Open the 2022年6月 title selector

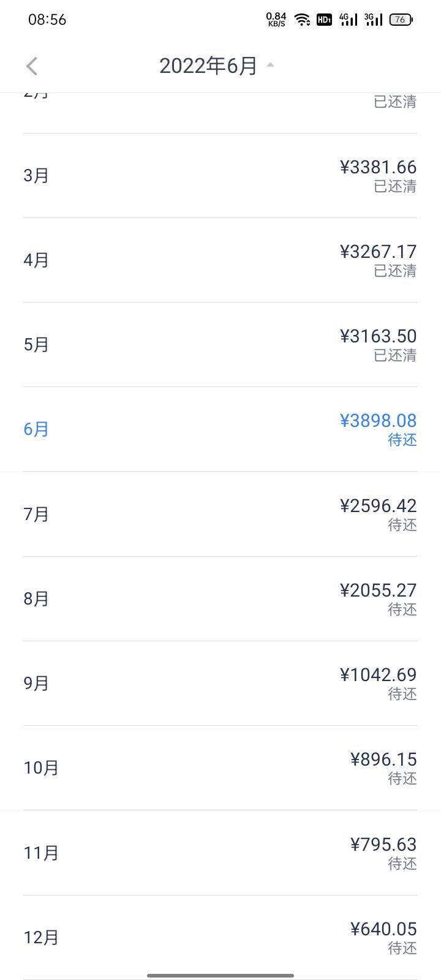click(208, 66)
